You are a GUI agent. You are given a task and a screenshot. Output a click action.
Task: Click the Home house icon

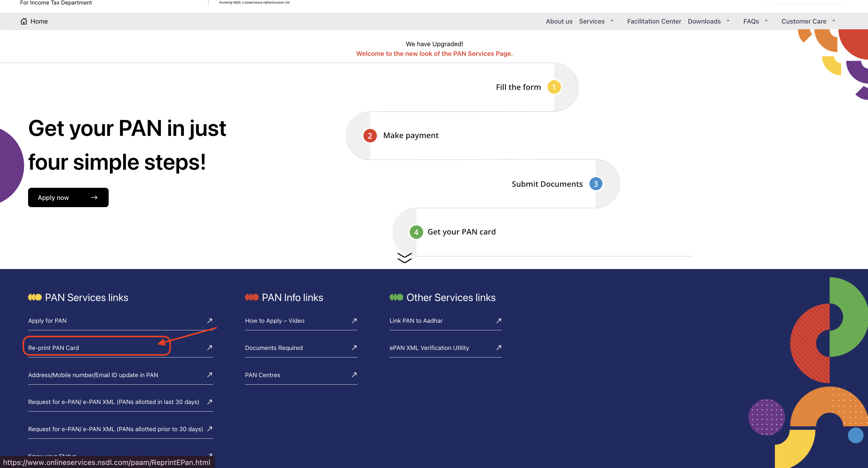click(24, 21)
